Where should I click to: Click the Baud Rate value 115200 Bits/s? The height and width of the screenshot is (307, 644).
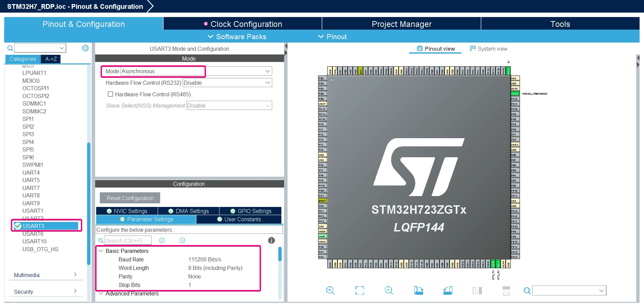(205, 259)
